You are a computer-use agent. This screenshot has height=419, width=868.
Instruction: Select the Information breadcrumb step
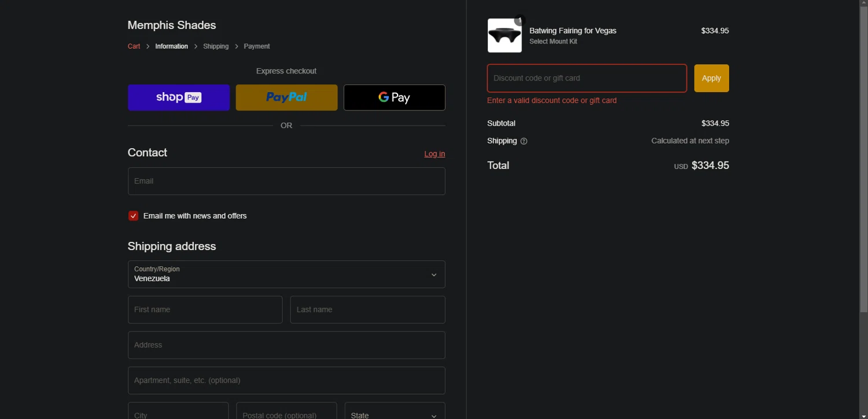(x=172, y=46)
